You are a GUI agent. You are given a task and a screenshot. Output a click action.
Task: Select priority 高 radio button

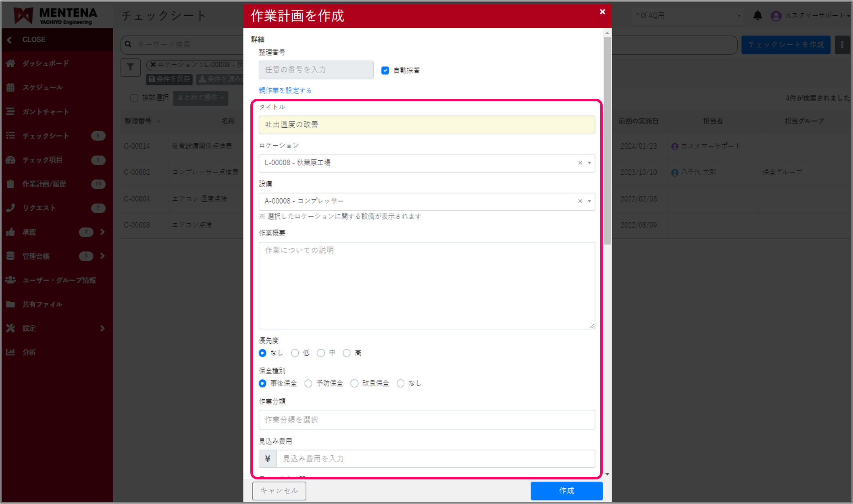(347, 353)
